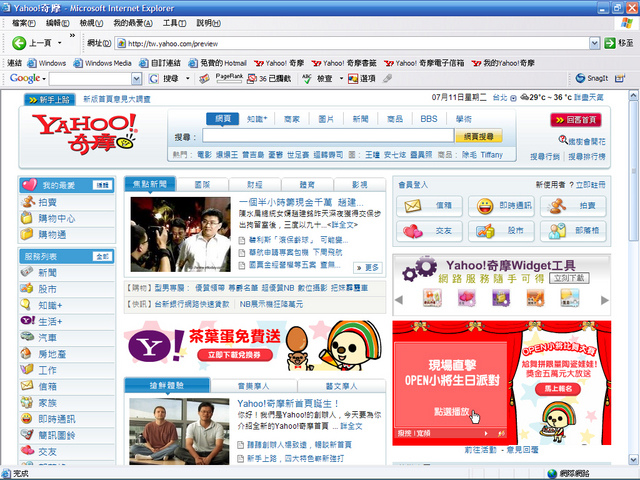
Task: Click the PageRank indicator in Google toolbar
Action: pyautogui.click(x=229, y=78)
